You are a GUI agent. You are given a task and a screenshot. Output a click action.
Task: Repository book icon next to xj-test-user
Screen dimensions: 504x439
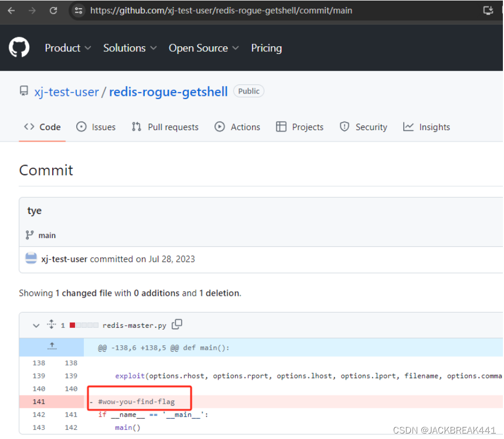[x=24, y=91]
